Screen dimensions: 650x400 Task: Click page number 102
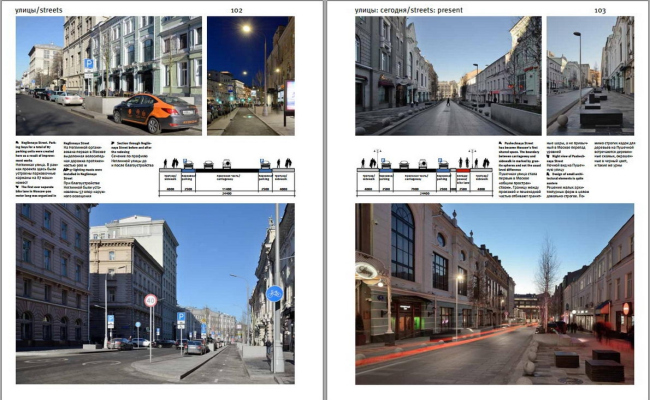[236, 9]
